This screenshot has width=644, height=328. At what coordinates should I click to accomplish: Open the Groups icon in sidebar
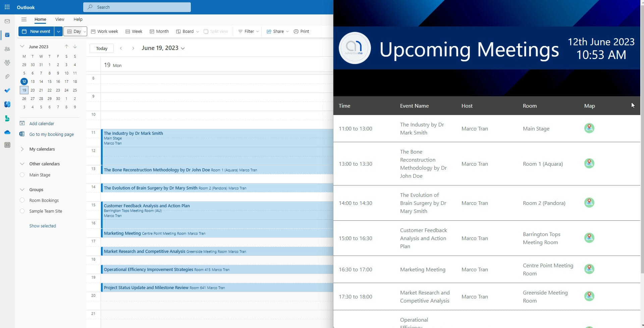click(x=7, y=63)
